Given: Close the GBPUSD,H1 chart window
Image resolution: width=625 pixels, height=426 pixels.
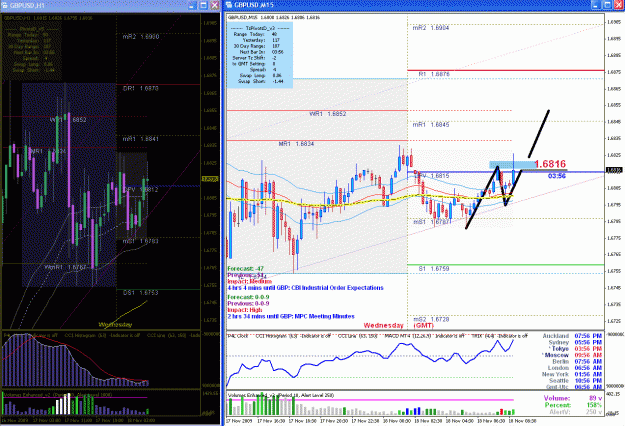Looking at the screenshot, I should click(214, 5).
